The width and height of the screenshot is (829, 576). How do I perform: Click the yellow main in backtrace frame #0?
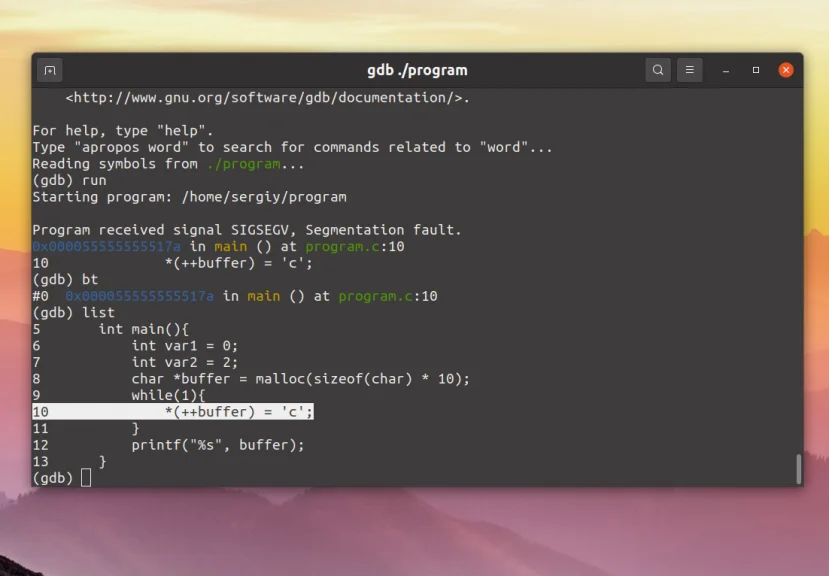(264, 296)
